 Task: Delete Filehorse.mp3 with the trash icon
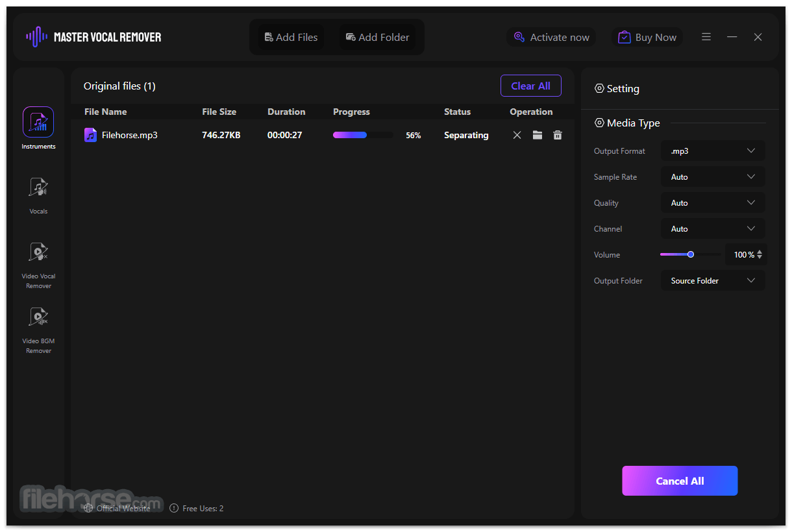pyautogui.click(x=558, y=135)
